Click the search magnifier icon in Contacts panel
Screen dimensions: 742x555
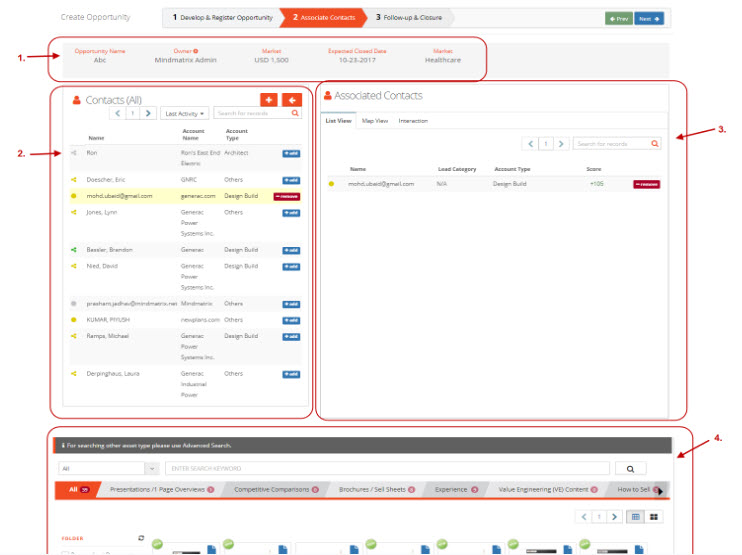click(295, 113)
